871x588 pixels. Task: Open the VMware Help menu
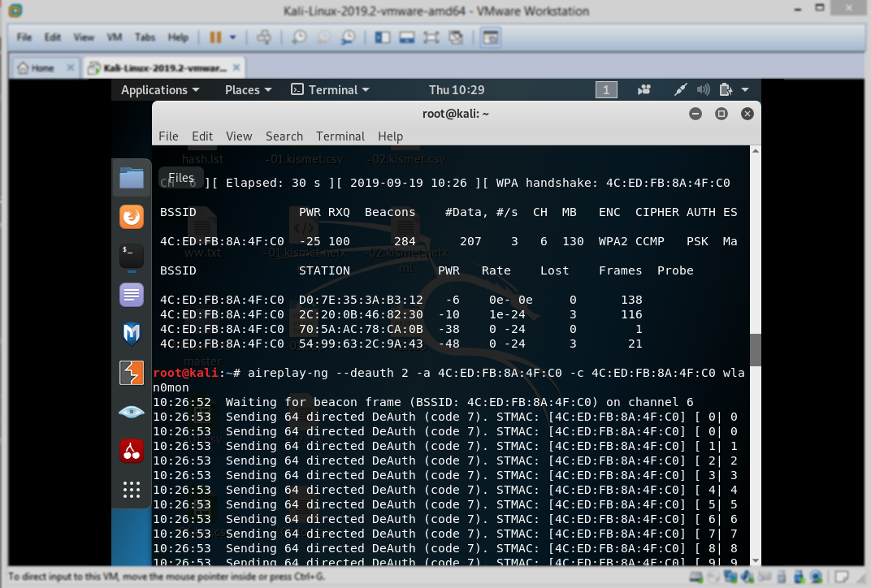point(178,37)
